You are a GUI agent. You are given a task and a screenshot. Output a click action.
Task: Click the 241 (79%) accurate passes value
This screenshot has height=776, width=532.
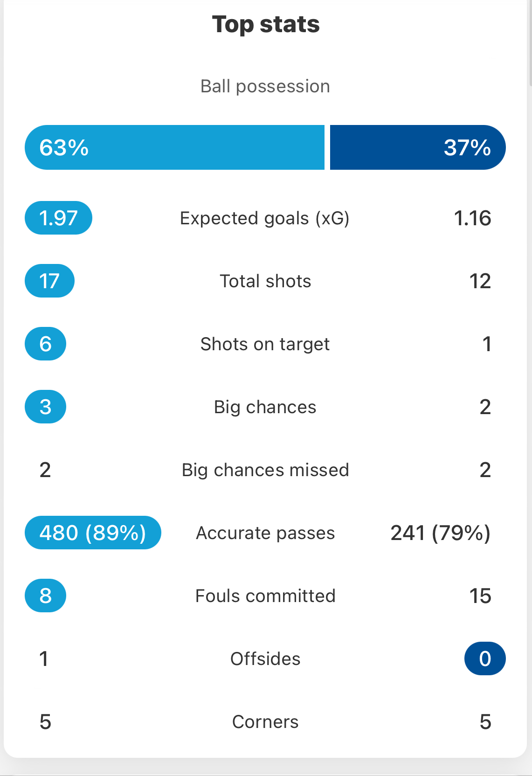pos(440,533)
